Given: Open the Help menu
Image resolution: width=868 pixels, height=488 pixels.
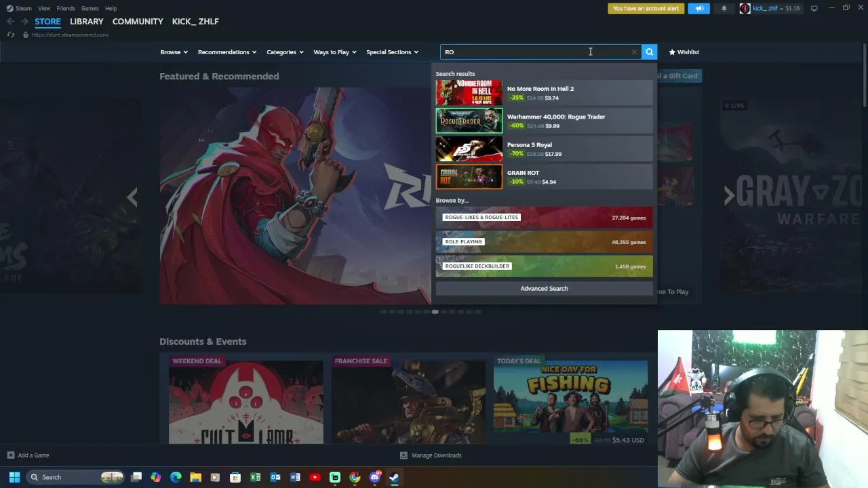Looking at the screenshot, I should pos(111,8).
